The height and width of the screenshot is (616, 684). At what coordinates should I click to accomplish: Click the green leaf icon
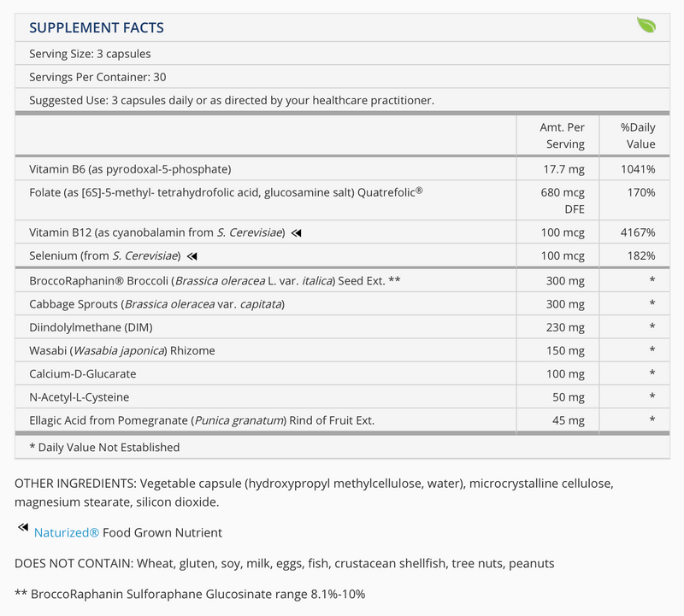pos(646,26)
